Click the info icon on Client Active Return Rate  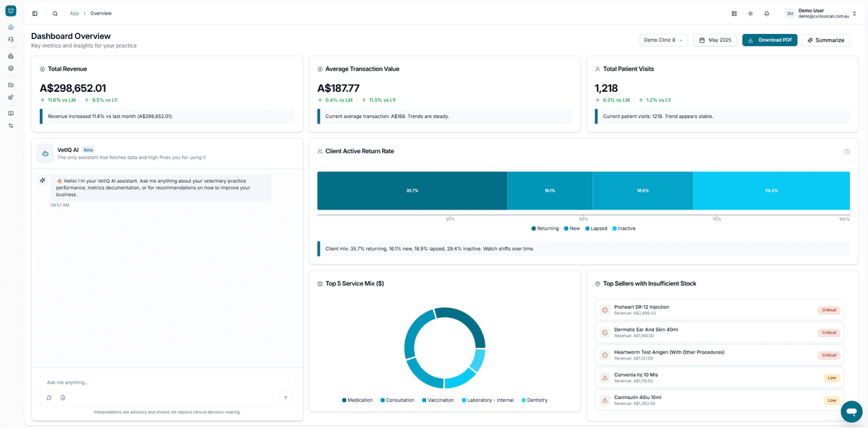(x=847, y=151)
